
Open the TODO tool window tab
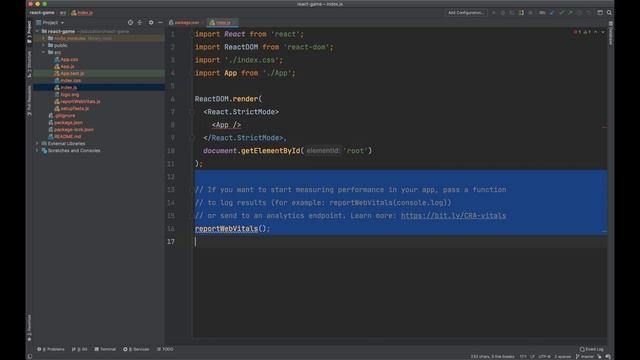point(165,349)
